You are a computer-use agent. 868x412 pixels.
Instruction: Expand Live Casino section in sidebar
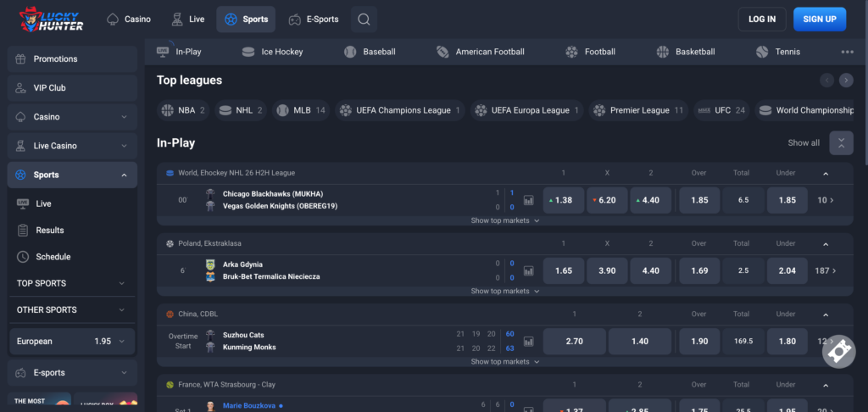(x=72, y=146)
